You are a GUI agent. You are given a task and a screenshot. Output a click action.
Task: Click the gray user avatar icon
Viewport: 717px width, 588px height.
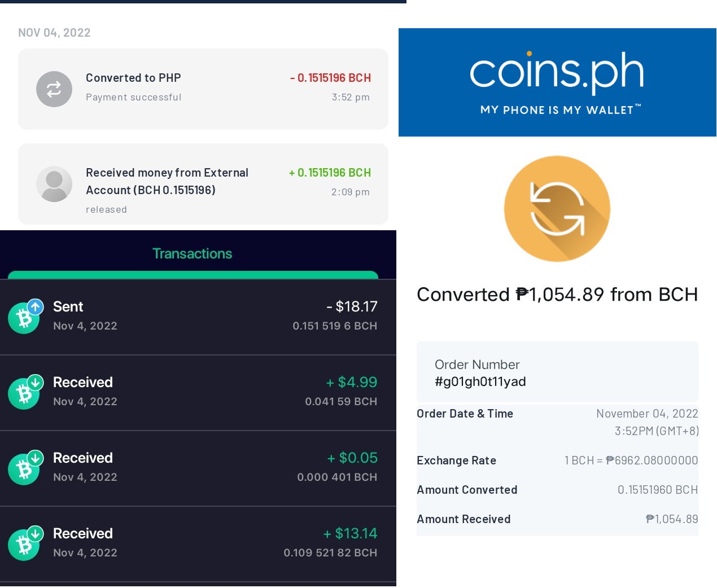coord(54,184)
